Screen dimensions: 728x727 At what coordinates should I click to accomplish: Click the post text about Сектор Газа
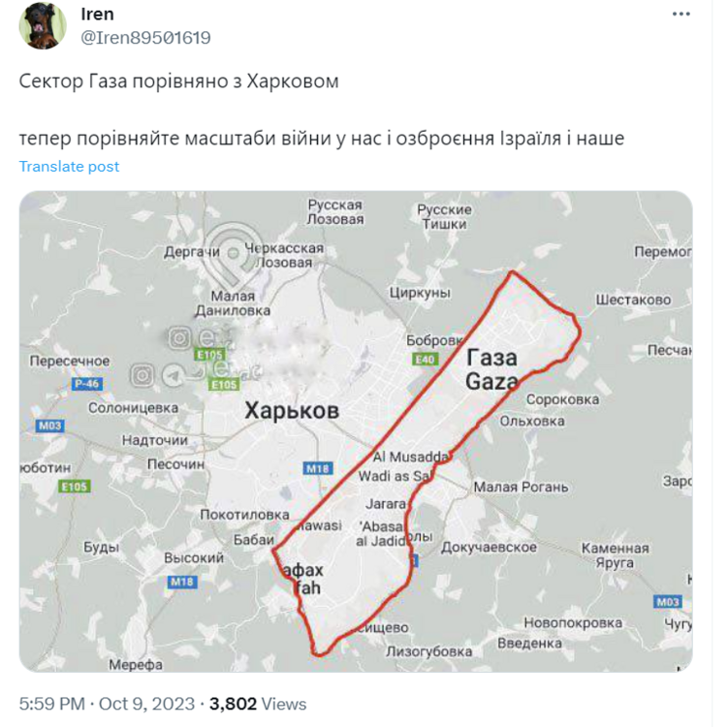(x=179, y=81)
